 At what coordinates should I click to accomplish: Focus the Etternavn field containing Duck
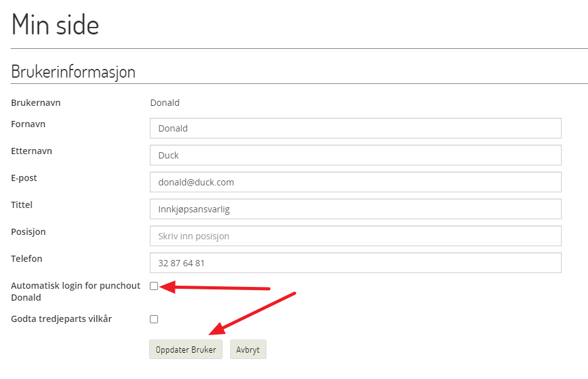tap(355, 155)
